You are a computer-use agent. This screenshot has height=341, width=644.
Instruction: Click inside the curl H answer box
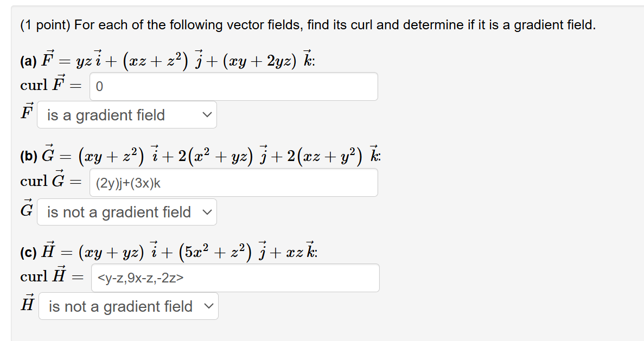233,278
